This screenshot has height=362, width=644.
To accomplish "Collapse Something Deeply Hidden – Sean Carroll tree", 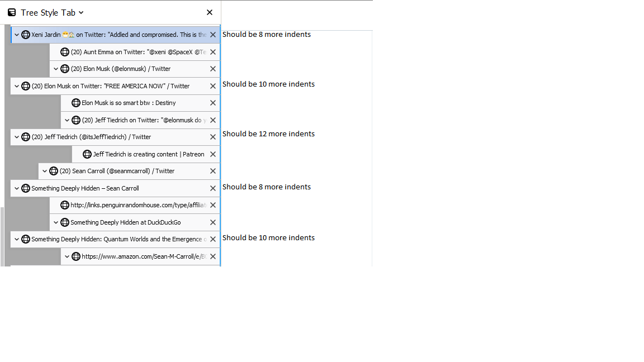I will tap(16, 188).
